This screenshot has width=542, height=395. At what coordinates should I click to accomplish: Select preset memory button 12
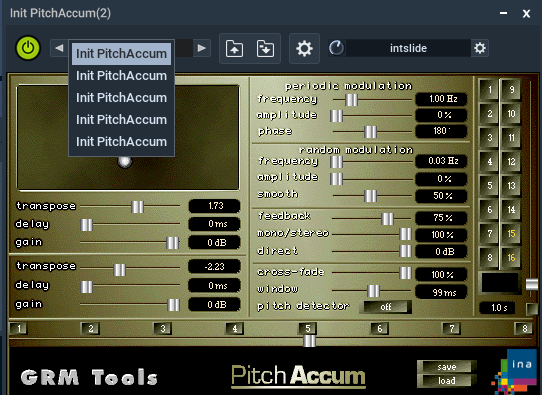tap(511, 161)
